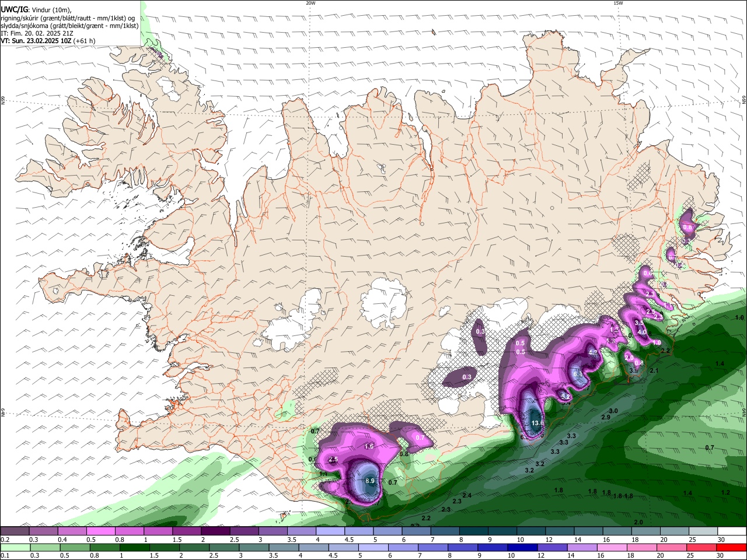
Task: Select the darkest purple legend swatch labeled 2
Action: coord(215,531)
